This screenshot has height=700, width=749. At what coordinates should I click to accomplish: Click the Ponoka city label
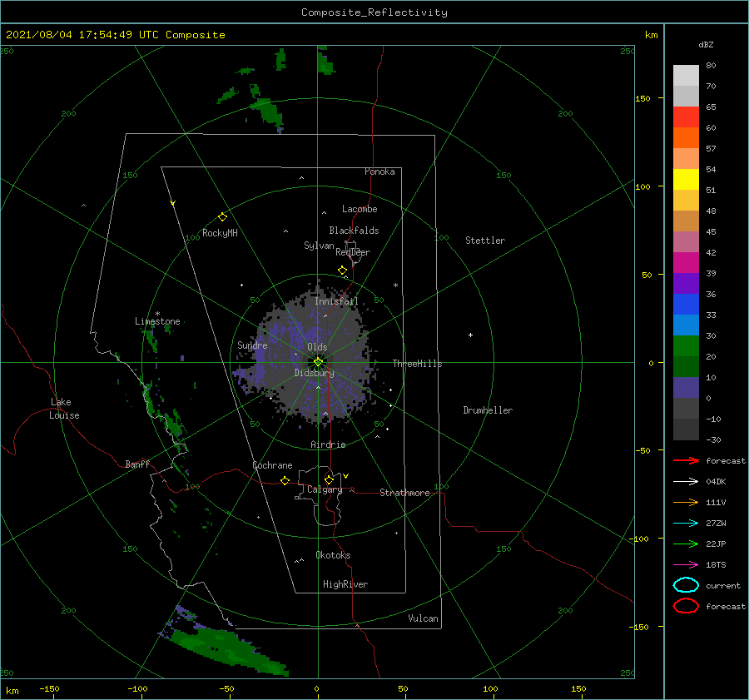(379, 171)
